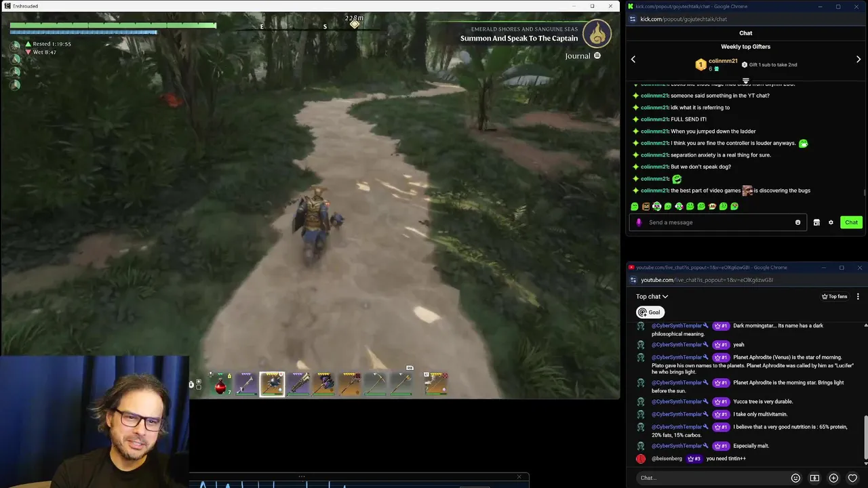Viewport: 868px width, 488px height.
Task: Click the Kick Send a message field
Action: pos(718,222)
